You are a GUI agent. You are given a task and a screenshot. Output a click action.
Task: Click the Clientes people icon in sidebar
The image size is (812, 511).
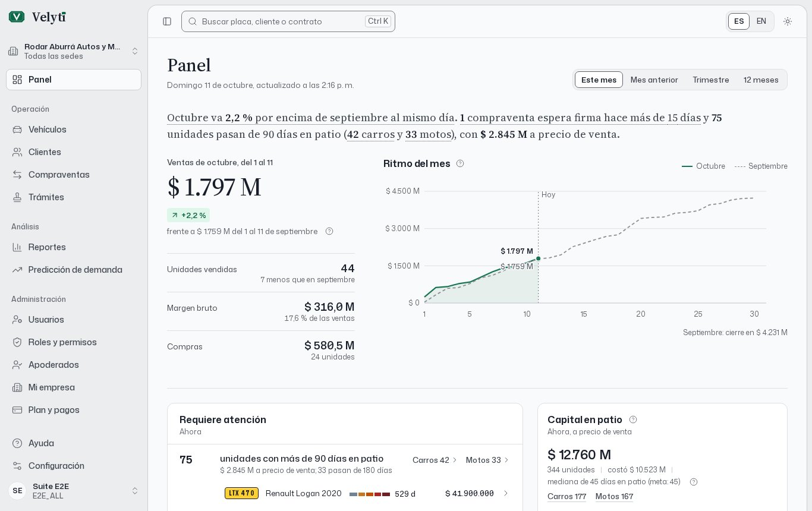(x=17, y=152)
